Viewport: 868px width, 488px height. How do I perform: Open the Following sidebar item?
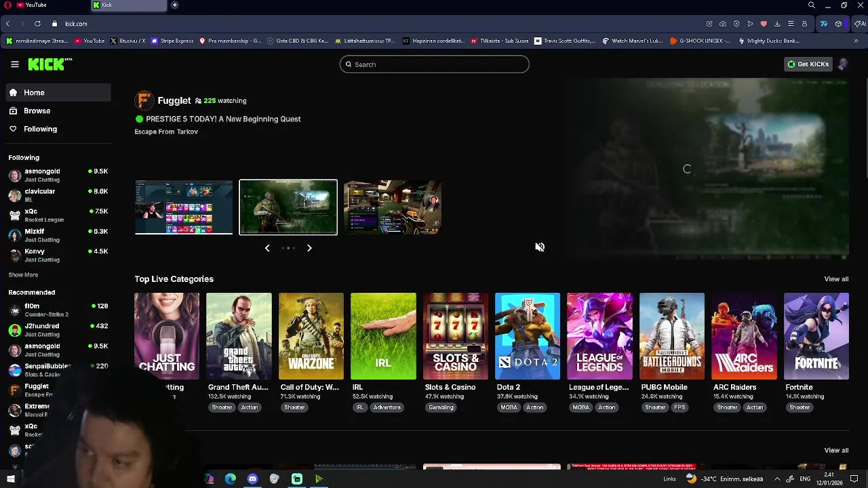(x=58, y=129)
